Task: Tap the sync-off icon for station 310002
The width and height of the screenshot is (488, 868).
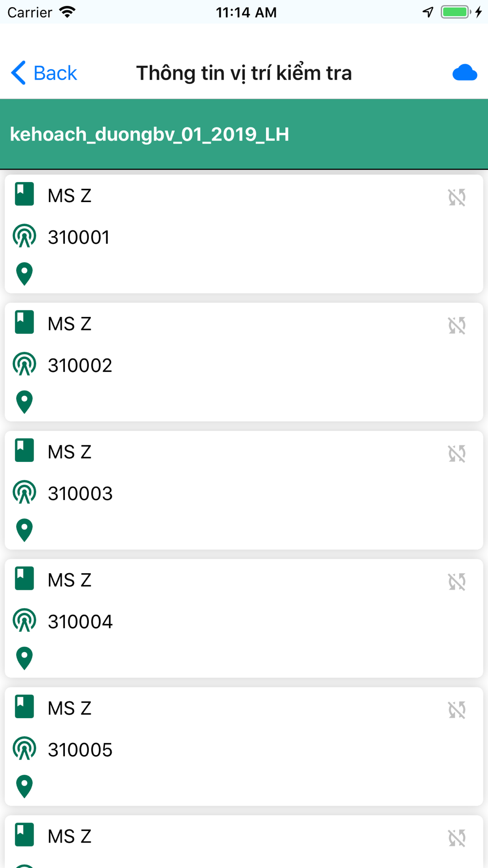Action: (x=457, y=325)
